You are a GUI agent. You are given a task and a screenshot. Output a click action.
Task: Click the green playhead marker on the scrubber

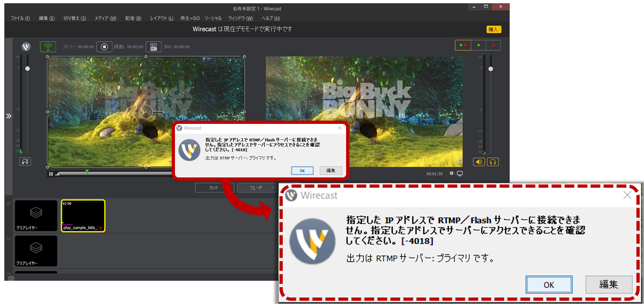(x=87, y=171)
